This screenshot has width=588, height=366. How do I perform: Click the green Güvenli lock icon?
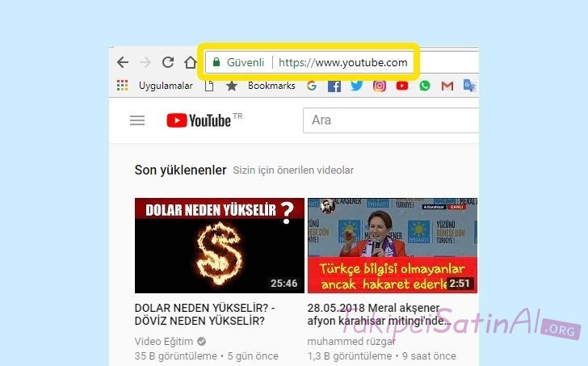coord(216,62)
